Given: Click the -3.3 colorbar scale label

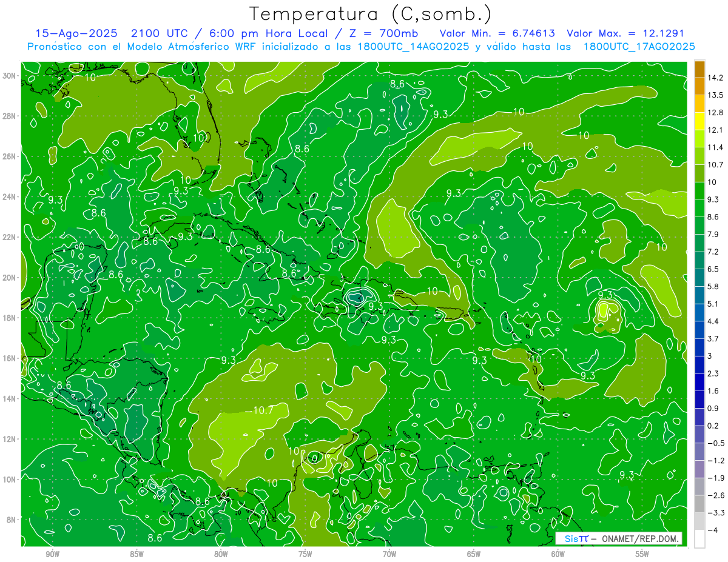Looking at the screenshot, I should pos(715,513).
